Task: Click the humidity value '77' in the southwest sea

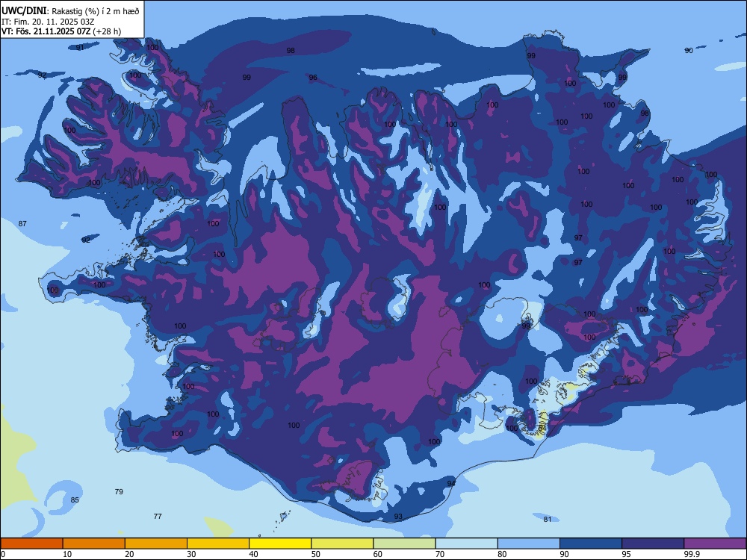Action: click(158, 516)
